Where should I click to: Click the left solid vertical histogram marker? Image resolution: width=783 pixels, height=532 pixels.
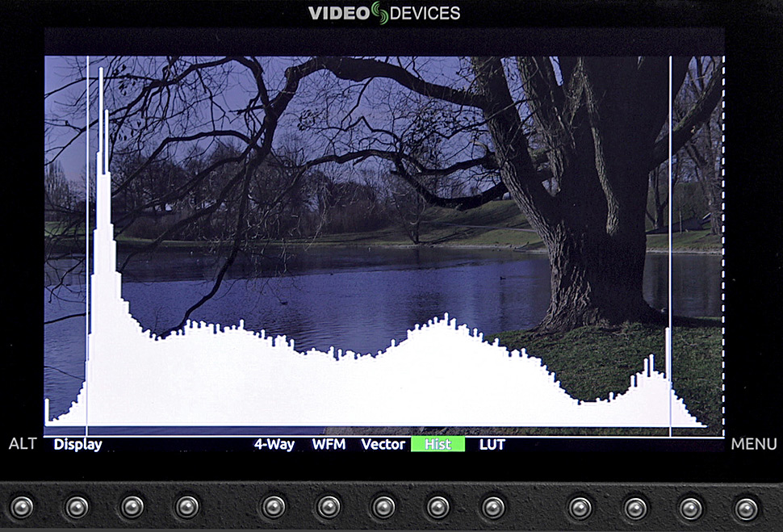tap(87, 202)
